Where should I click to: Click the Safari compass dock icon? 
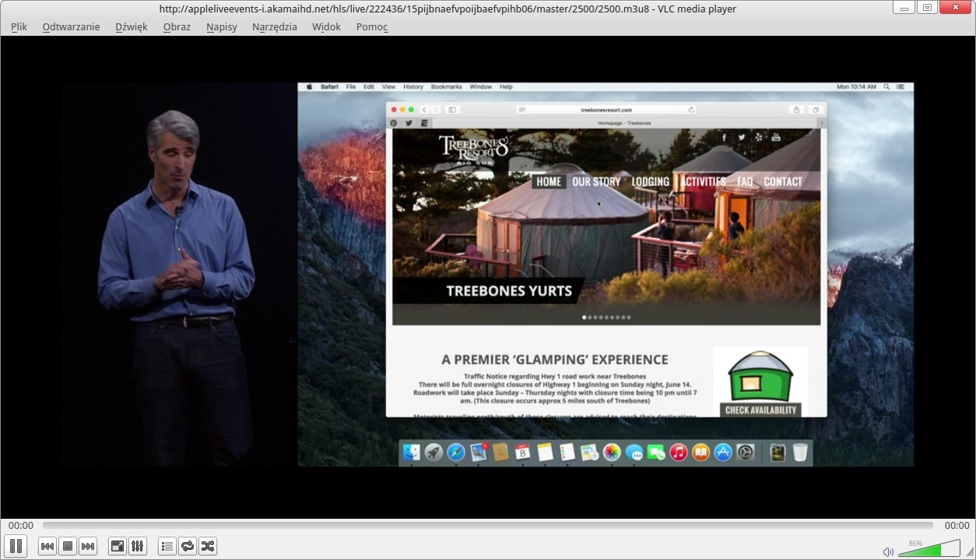(x=456, y=452)
